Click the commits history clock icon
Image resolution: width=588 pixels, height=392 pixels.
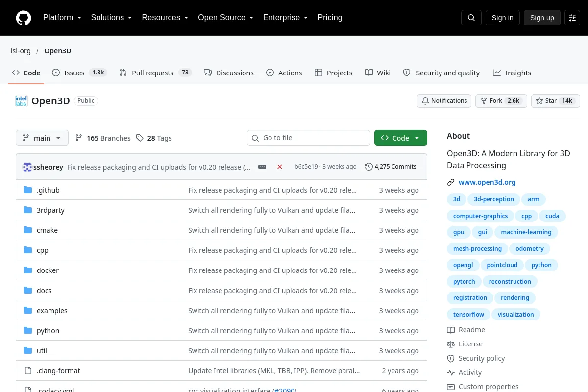coord(368,167)
